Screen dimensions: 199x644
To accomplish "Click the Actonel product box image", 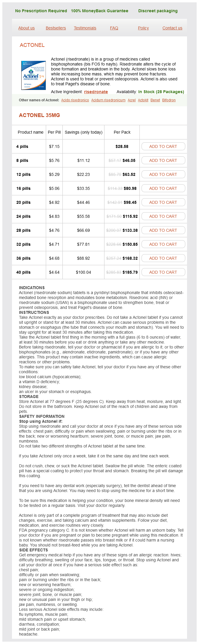I will pyautogui.click(x=33, y=75).
